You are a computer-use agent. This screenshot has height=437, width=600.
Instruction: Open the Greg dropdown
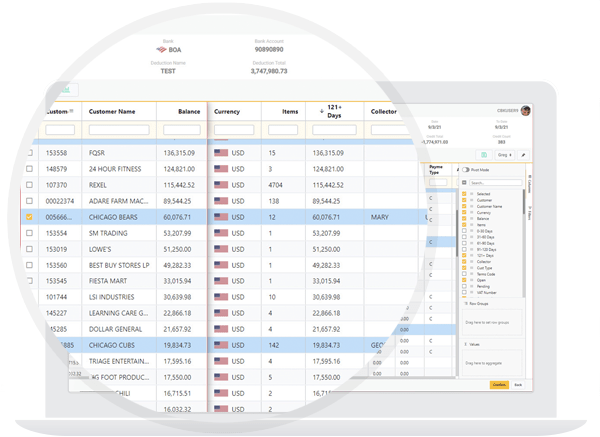505,155
